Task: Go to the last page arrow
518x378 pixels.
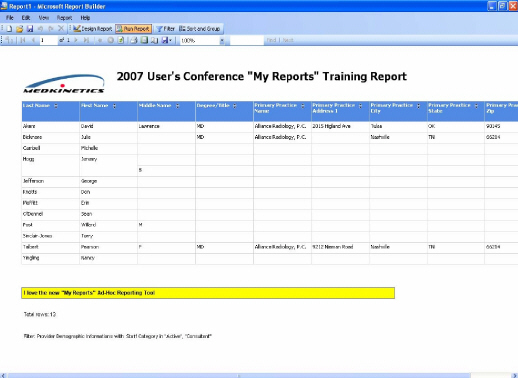Action: tap(86, 40)
